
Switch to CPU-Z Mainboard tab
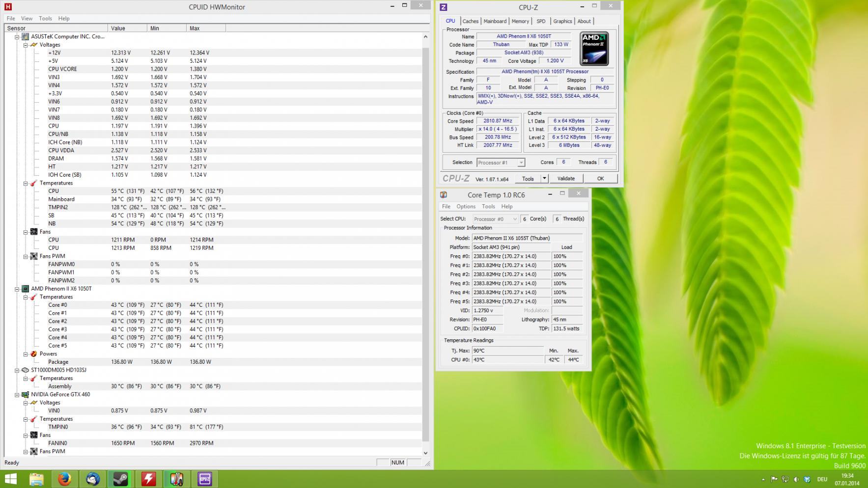pos(495,21)
